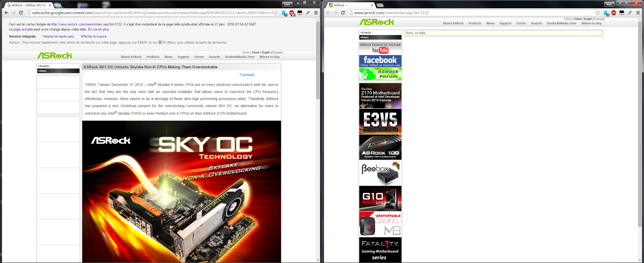Open a new tab in the right window
644x263 pixels.
pyautogui.click(x=380, y=5)
